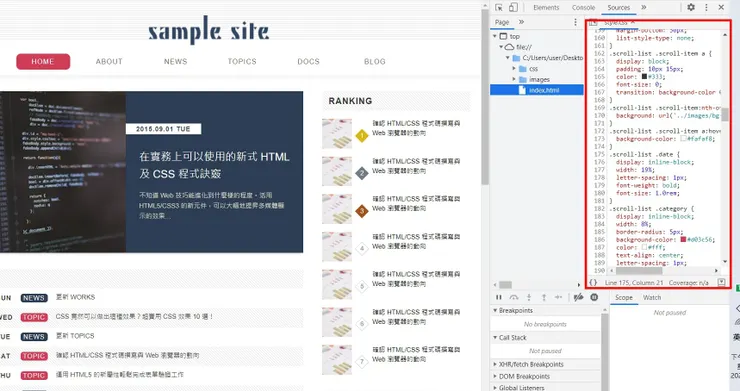Collapse the file:// tree node
Viewport: 740px width, 391px height.
[x=501, y=47]
